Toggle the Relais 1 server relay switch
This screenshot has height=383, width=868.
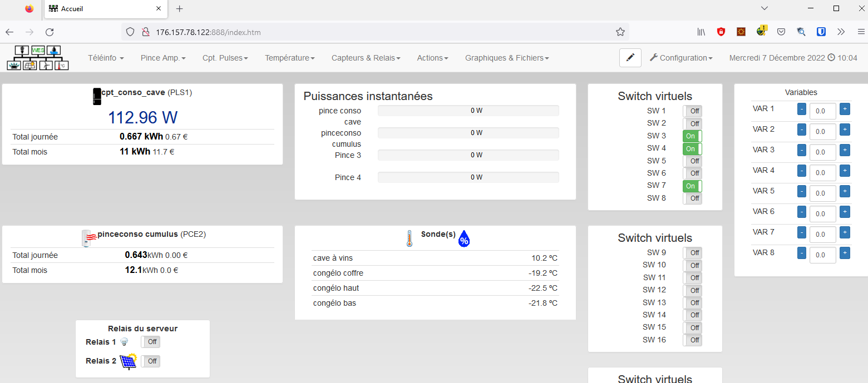(x=150, y=342)
